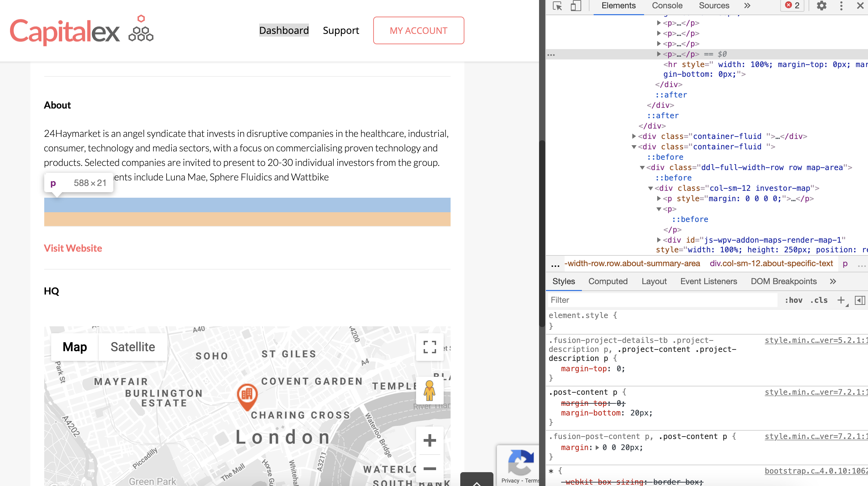The width and height of the screenshot is (868, 486).
Task: Expand the p with margin style
Action: (x=659, y=198)
